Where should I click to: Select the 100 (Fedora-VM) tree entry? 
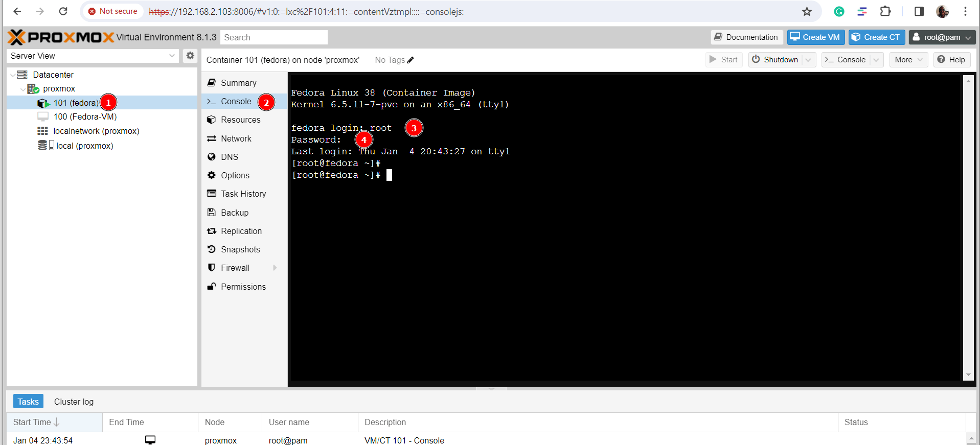[85, 116]
